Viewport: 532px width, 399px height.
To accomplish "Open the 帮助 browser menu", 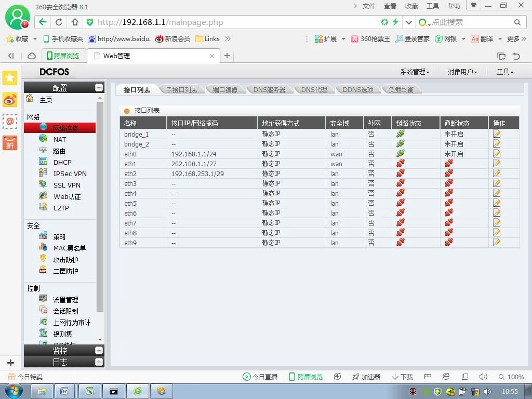I will tap(454, 6).
